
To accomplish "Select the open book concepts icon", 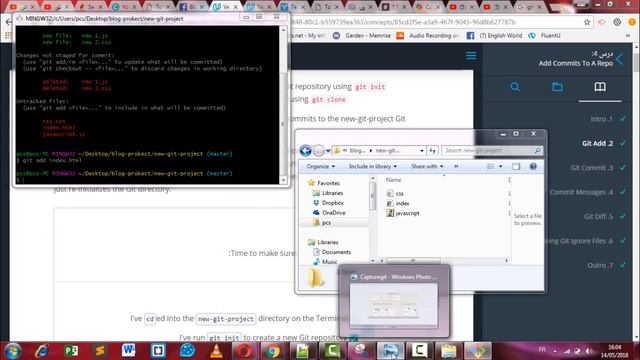I will (x=600, y=87).
